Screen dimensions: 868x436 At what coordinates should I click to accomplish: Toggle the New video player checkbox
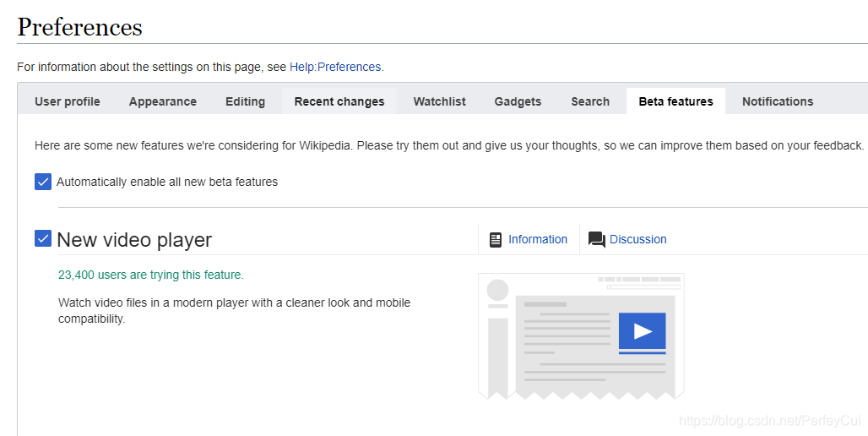click(x=43, y=238)
